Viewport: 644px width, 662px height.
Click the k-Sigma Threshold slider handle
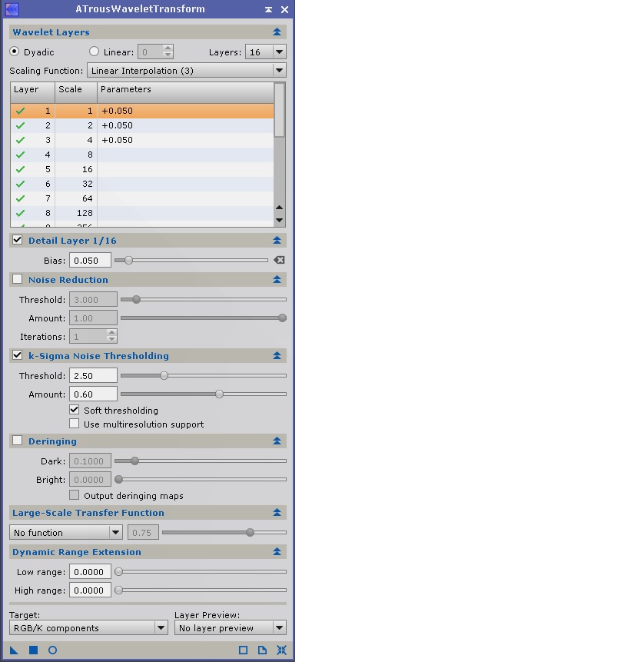coord(164,376)
